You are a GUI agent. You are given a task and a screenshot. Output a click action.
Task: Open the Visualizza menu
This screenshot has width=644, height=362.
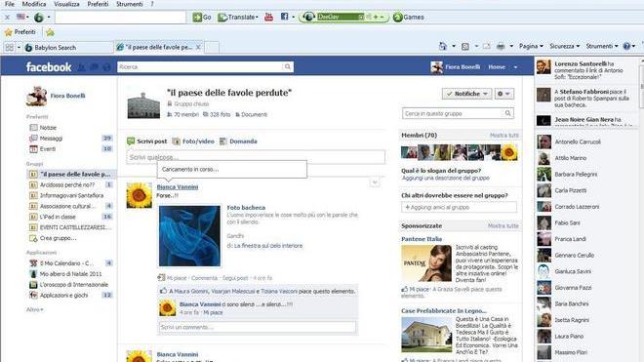[x=66, y=4]
